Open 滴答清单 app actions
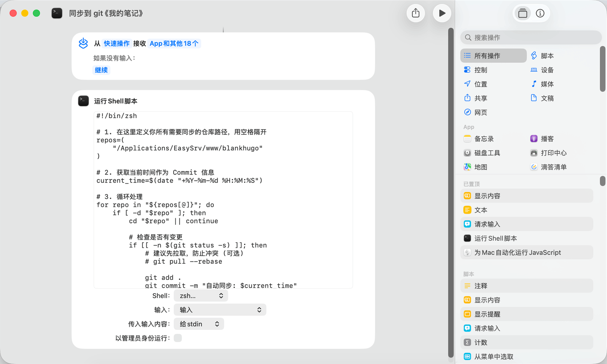The image size is (607, 364). 553,167
